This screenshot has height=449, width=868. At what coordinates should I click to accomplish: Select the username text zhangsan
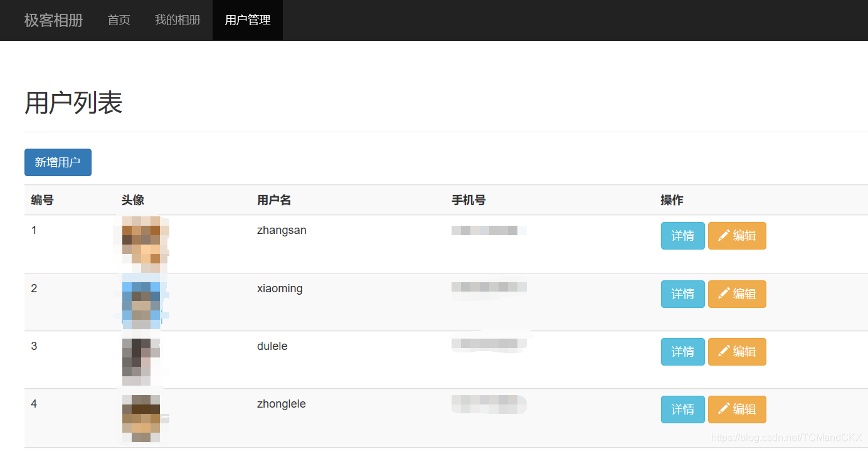(282, 230)
